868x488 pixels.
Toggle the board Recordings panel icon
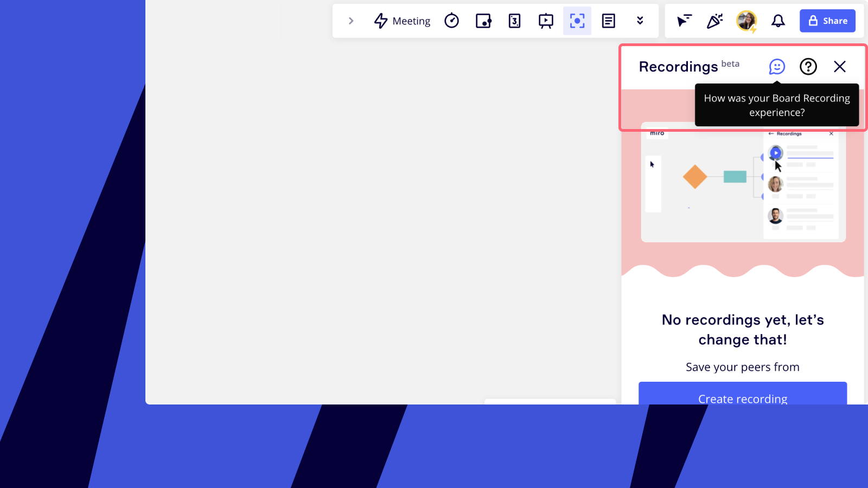click(577, 21)
